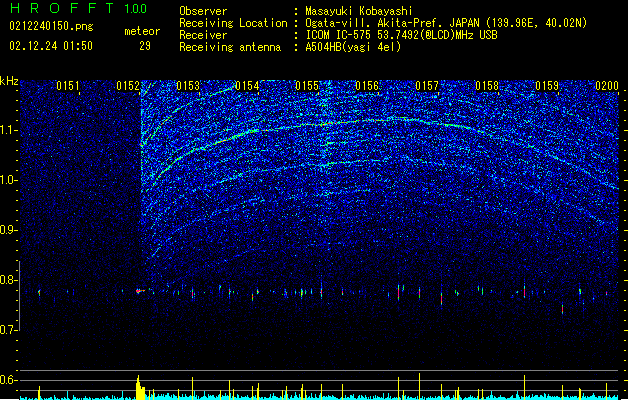Click the meteor label
Viewport: 629px width, 400px height.
(142, 31)
